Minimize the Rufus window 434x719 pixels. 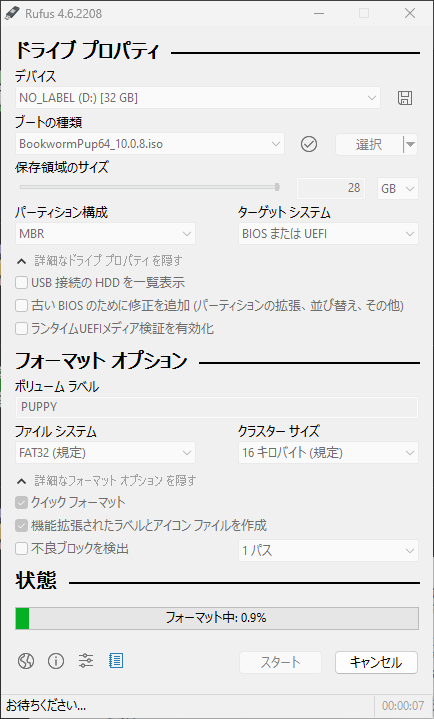(x=320, y=13)
